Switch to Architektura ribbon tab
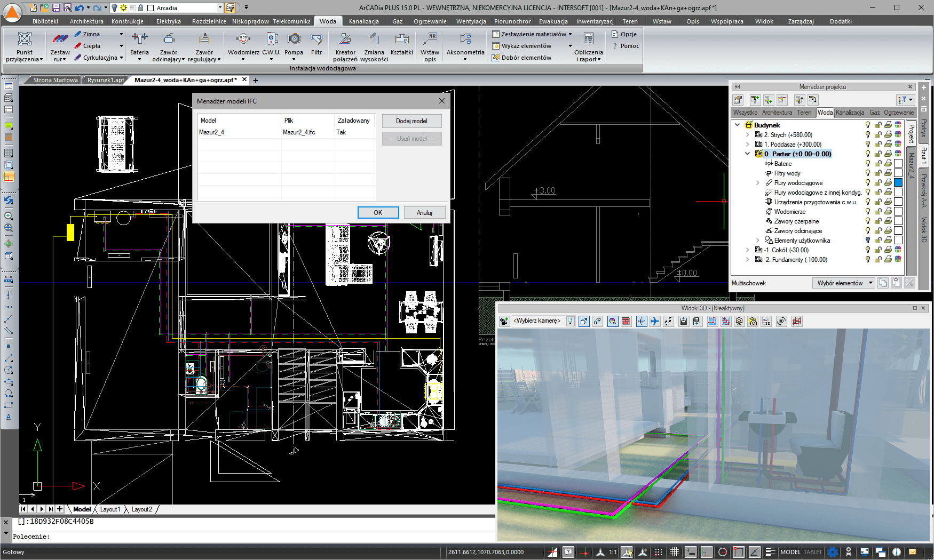Image resolution: width=934 pixels, height=560 pixels. [86, 21]
